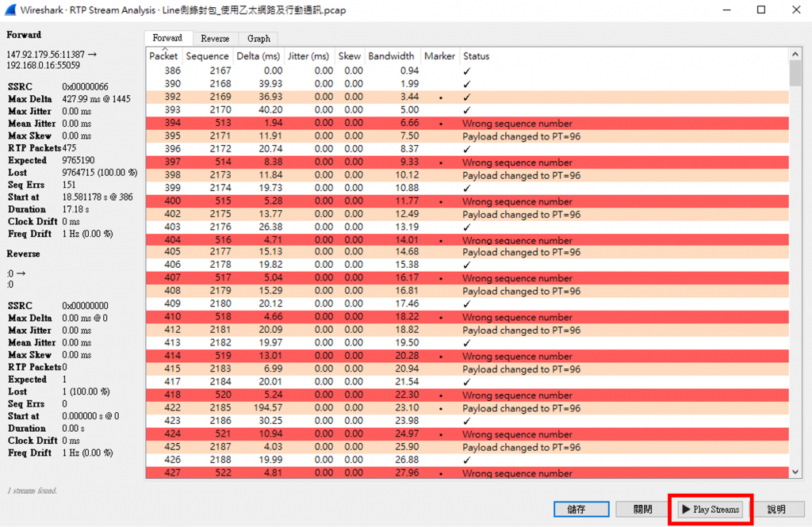Select packet 397 wrong sequence row
Screen dimensions: 812x527
pyautogui.click(x=467, y=162)
